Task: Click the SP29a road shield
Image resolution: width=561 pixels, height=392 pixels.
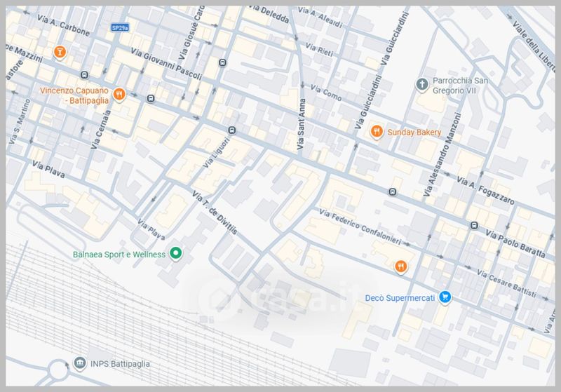Action: click(120, 28)
